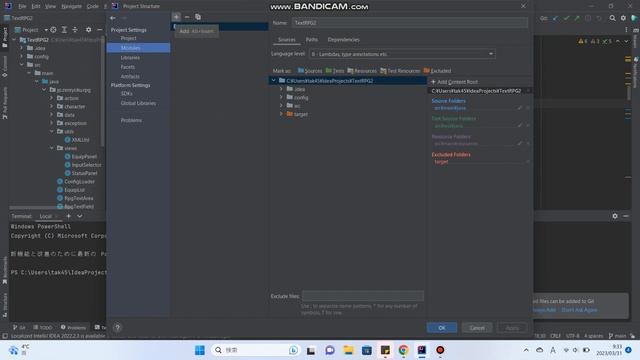Switch to Paths tab
Viewport: 640px width, 360px height.
click(x=312, y=40)
